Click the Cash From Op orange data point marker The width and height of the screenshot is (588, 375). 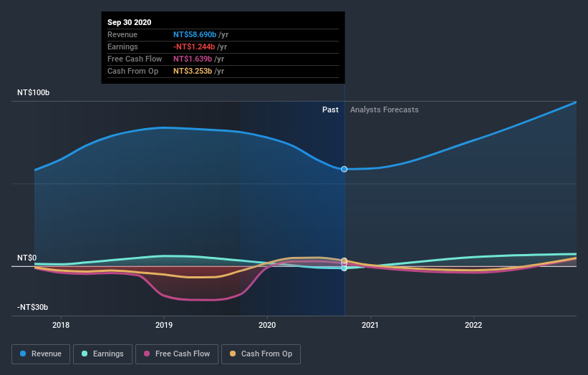(344, 260)
